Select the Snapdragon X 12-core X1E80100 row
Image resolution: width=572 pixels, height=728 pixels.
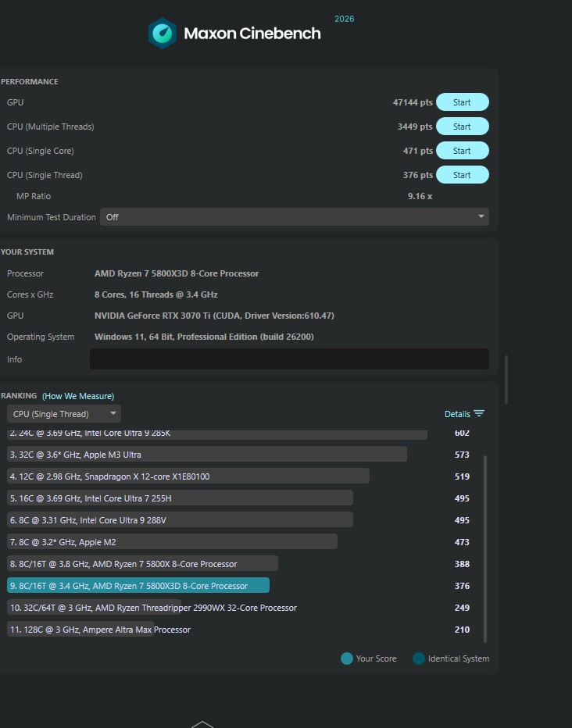pos(188,476)
